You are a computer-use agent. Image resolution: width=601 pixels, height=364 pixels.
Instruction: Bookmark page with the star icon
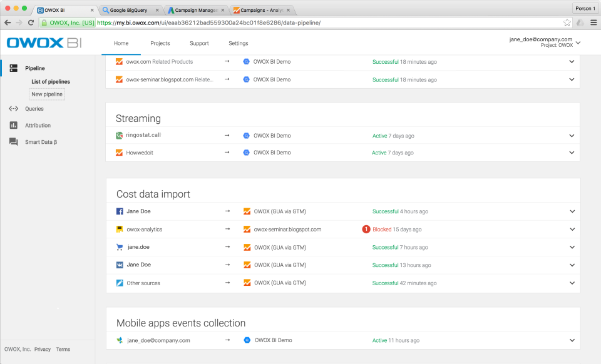click(x=567, y=23)
